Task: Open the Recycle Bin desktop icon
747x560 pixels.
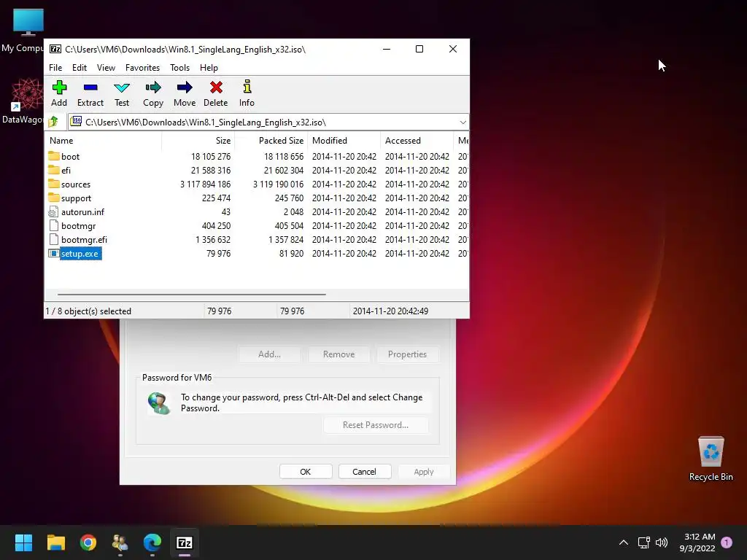Action: tap(711, 459)
